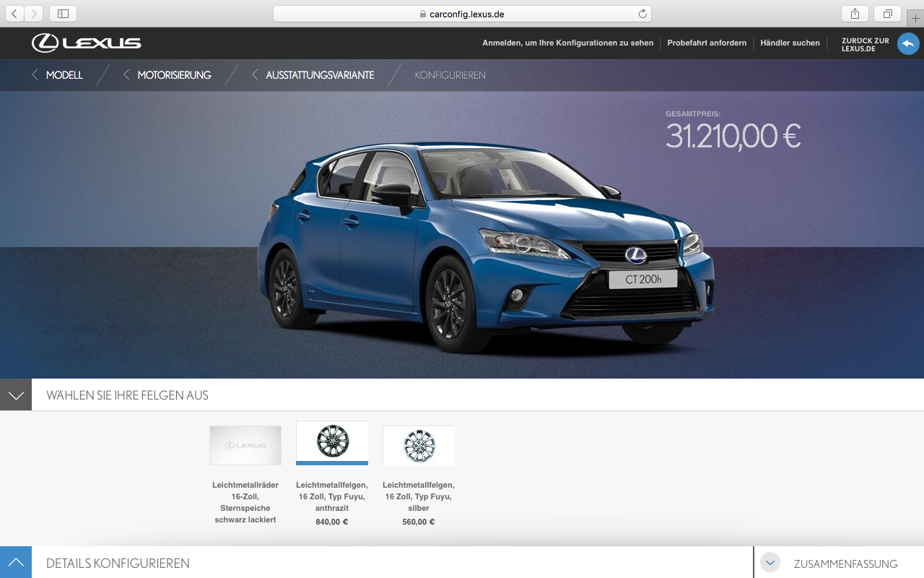Open Händler suchen
The image size is (924, 578).
(790, 43)
